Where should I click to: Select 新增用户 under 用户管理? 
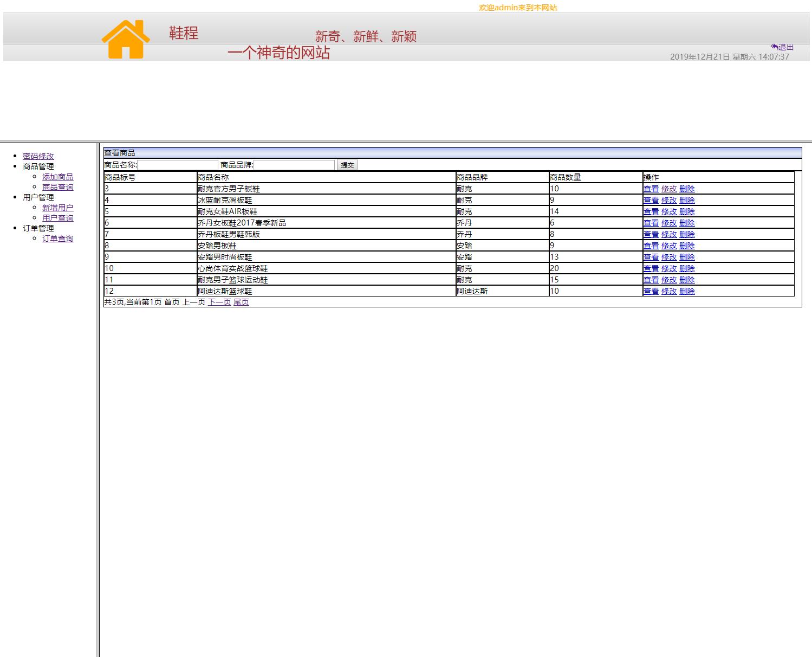coord(58,207)
